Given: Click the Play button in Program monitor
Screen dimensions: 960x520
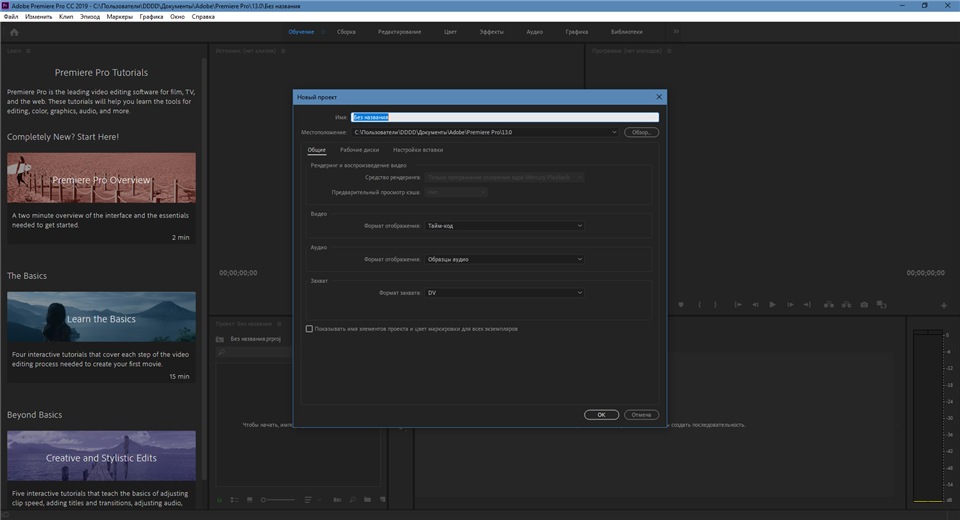Looking at the screenshot, I should point(772,304).
